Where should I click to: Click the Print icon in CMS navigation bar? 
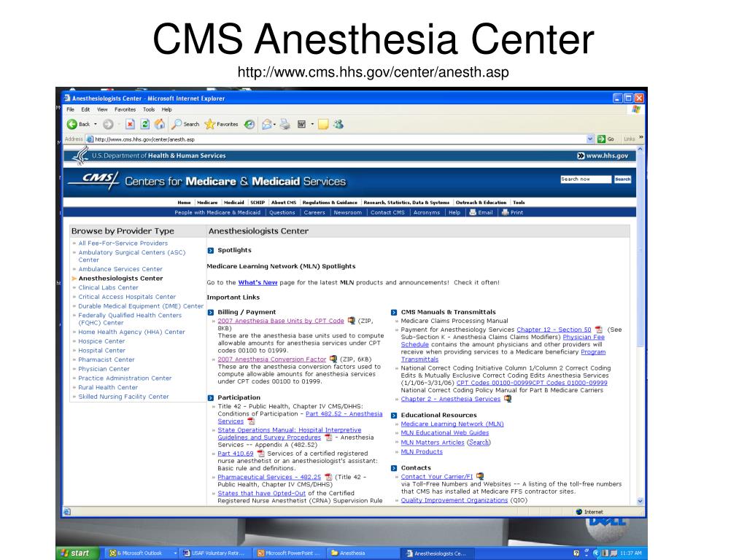click(505, 212)
